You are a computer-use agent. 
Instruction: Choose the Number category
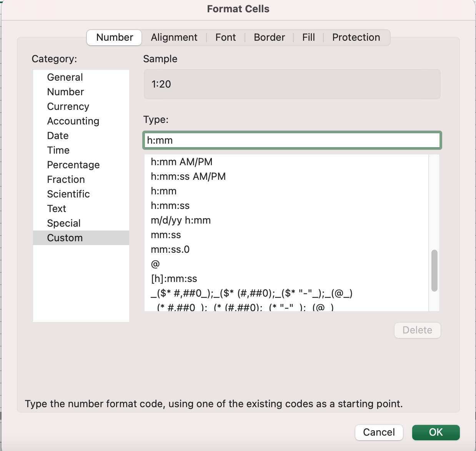tap(81, 92)
